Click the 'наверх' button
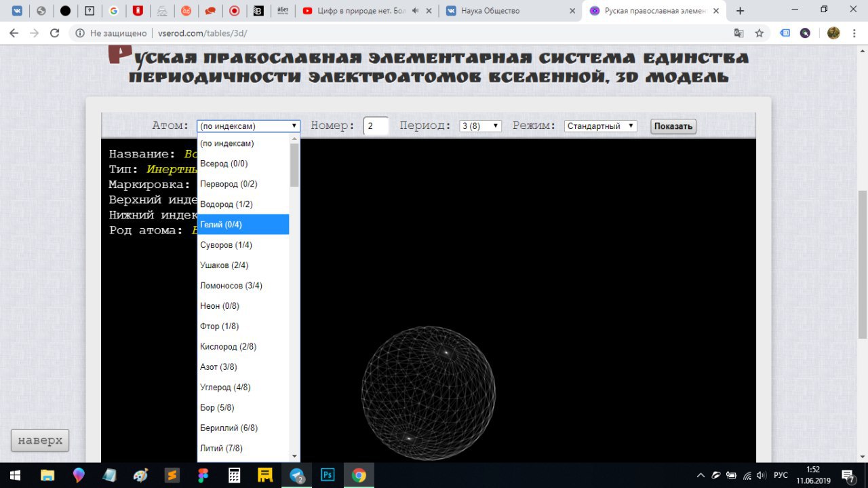 (x=40, y=440)
